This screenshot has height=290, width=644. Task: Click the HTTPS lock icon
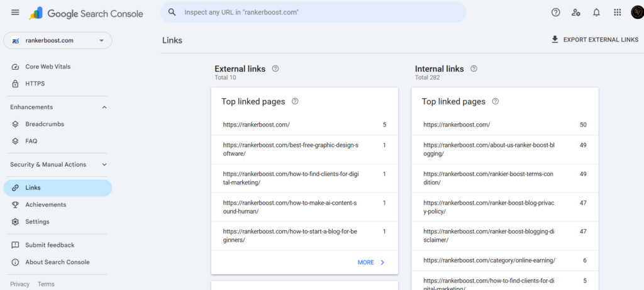(x=15, y=84)
